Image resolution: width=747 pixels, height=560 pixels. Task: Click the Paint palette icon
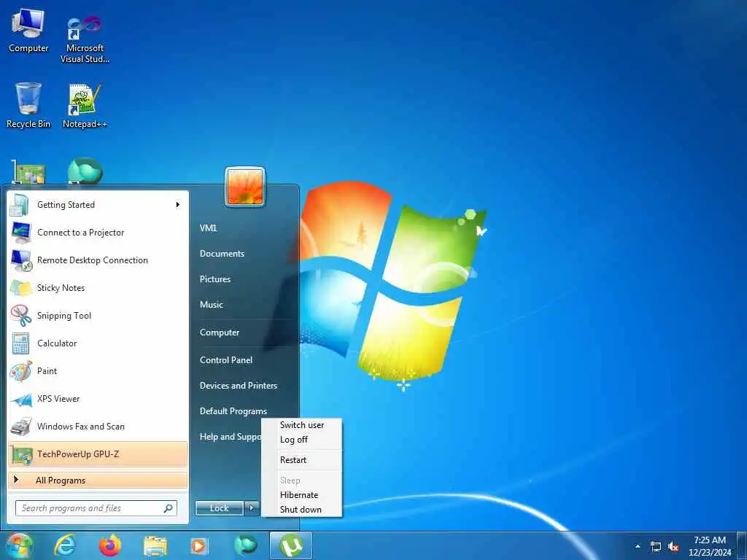click(x=21, y=371)
